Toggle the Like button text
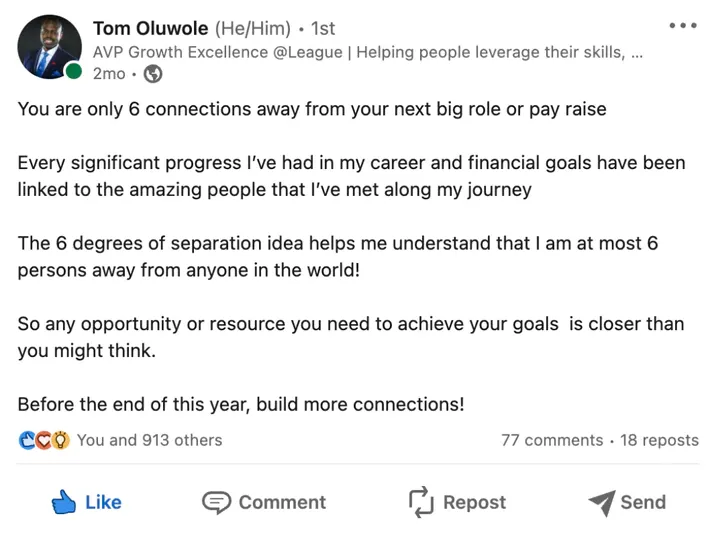This screenshot has height=533, width=710. [x=103, y=502]
